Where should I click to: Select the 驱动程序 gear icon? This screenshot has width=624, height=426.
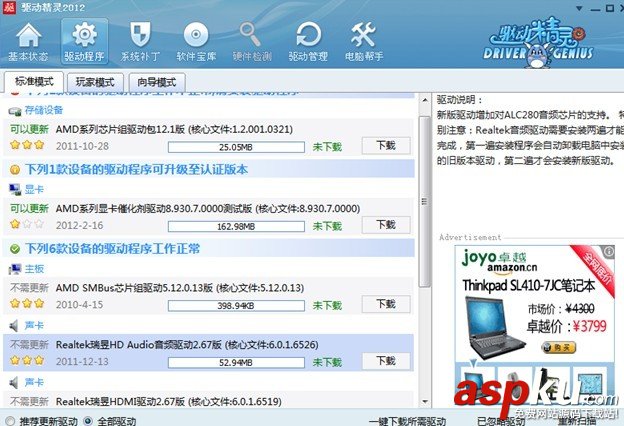pyautogui.click(x=84, y=41)
